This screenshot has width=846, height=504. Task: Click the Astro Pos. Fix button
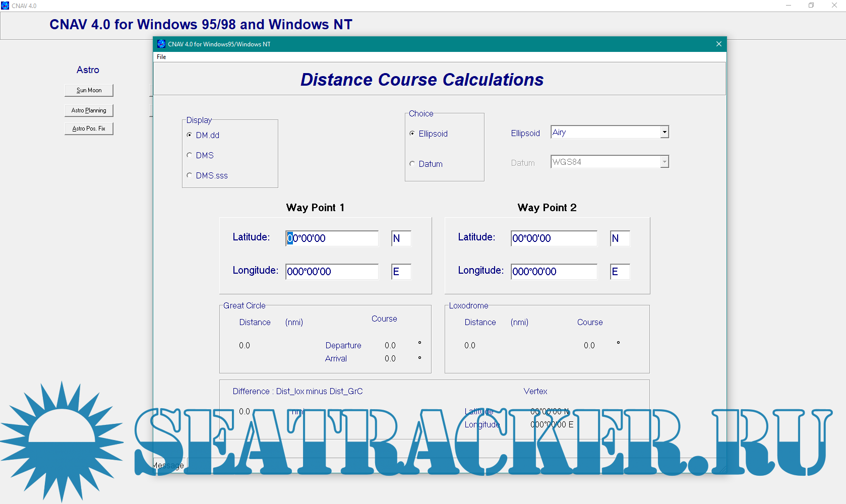pos(89,129)
